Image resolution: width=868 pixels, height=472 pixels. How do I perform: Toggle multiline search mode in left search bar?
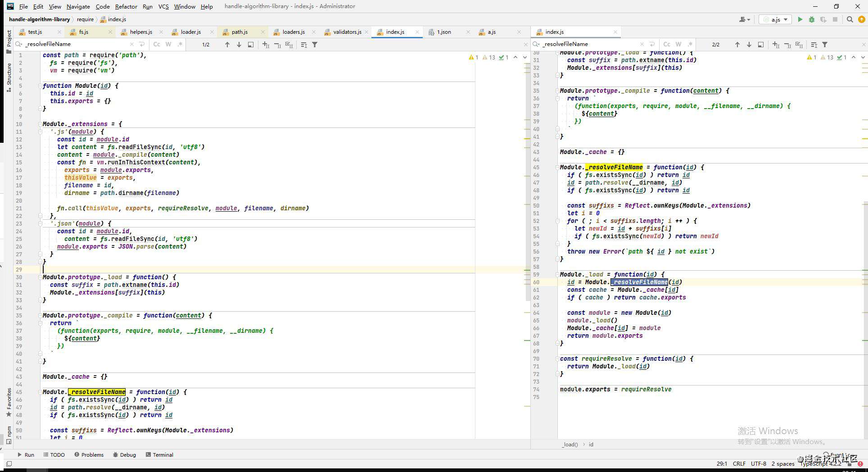click(304, 45)
